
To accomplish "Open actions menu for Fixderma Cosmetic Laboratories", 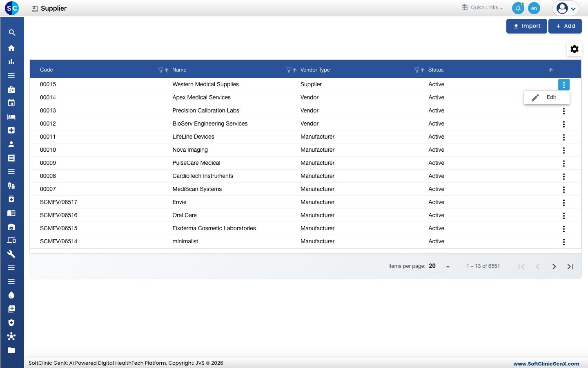I will point(564,229).
